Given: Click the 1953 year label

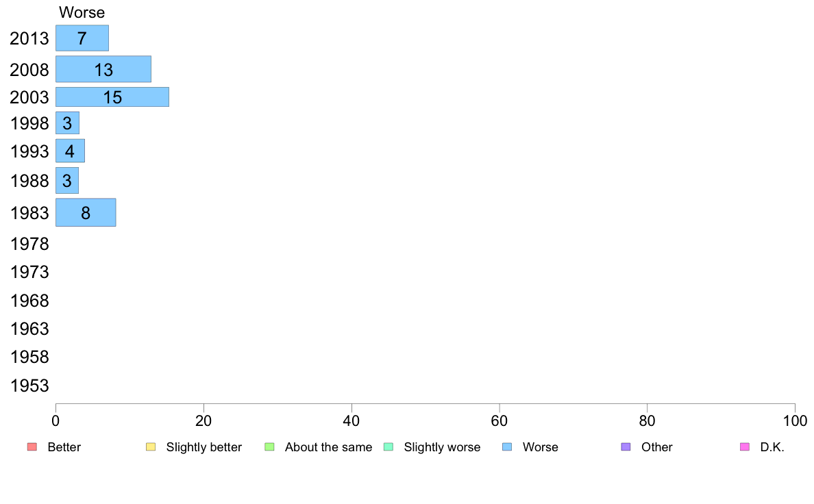Looking at the screenshot, I should tap(29, 386).
